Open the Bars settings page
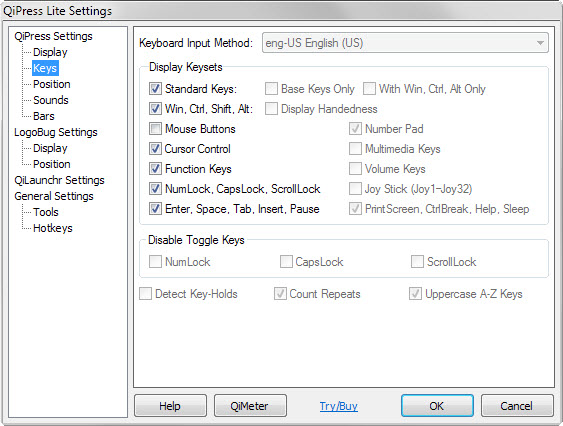This screenshot has width=563, height=426. click(x=44, y=116)
